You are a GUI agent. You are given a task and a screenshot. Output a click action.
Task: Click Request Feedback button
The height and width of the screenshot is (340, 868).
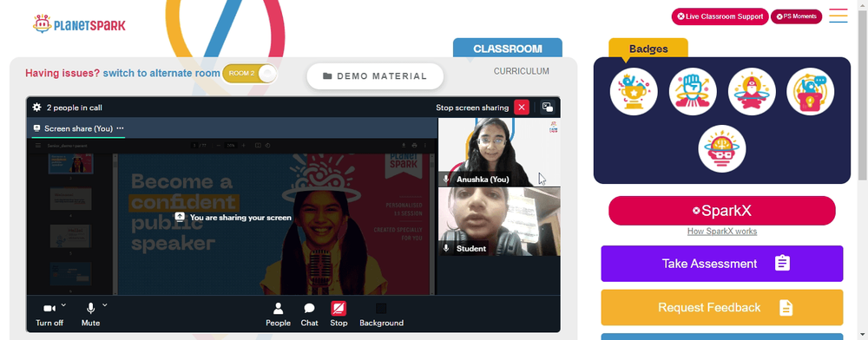(722, 307)
